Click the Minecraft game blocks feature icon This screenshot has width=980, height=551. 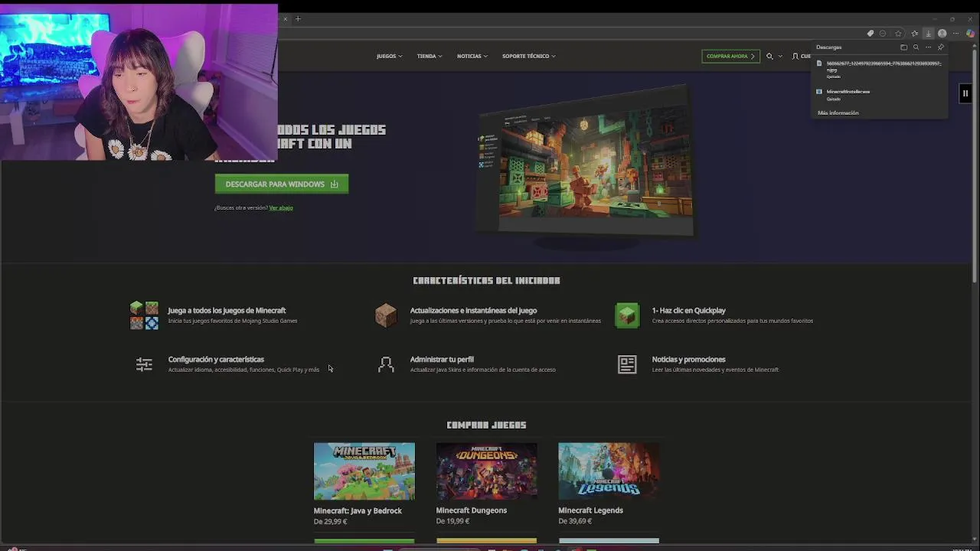pos(144,315)
